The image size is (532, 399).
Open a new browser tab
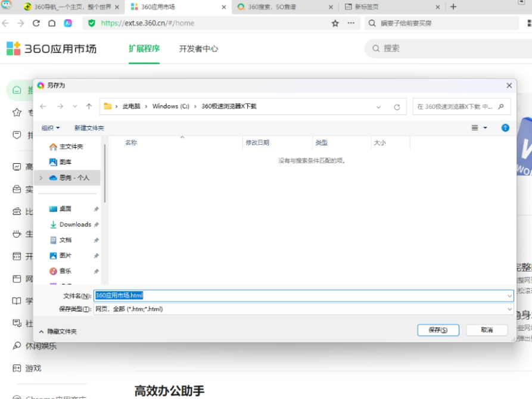pyautogui.click(x=453, y=7)
